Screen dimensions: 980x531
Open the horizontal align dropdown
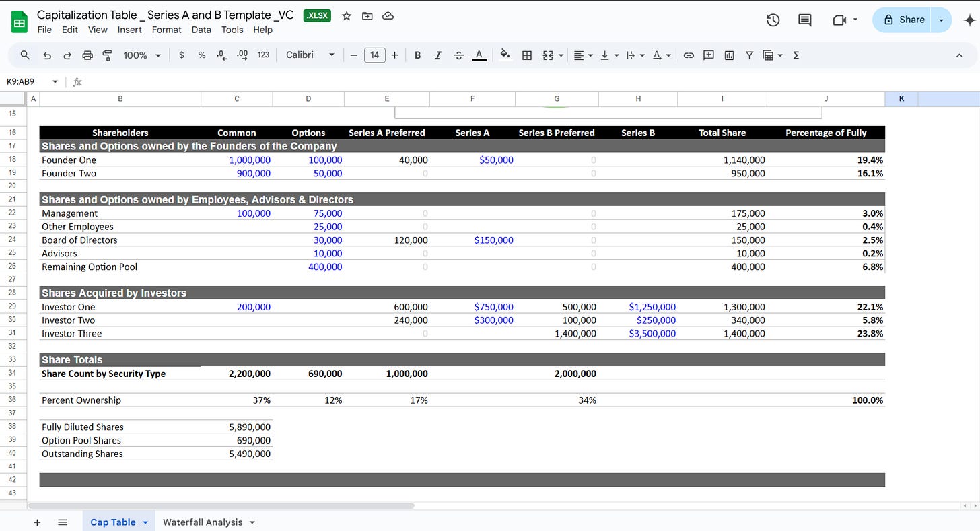click(x=583, y=55)
